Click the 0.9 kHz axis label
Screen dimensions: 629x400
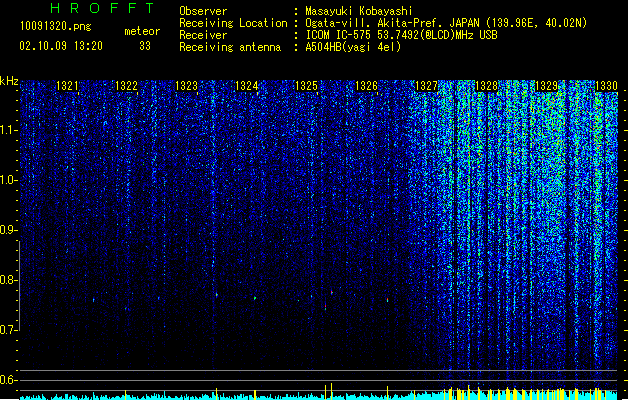[x=8, y=230]
